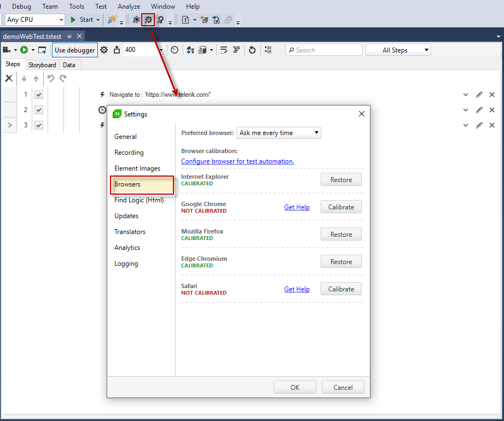Screen dimensions: 504x421
Task: Expand step 2 details with chevron
Action: [x=466, y=110]
